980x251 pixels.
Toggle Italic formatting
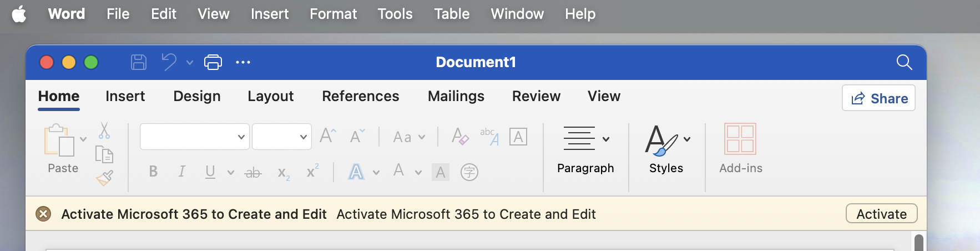click(181, 172)
